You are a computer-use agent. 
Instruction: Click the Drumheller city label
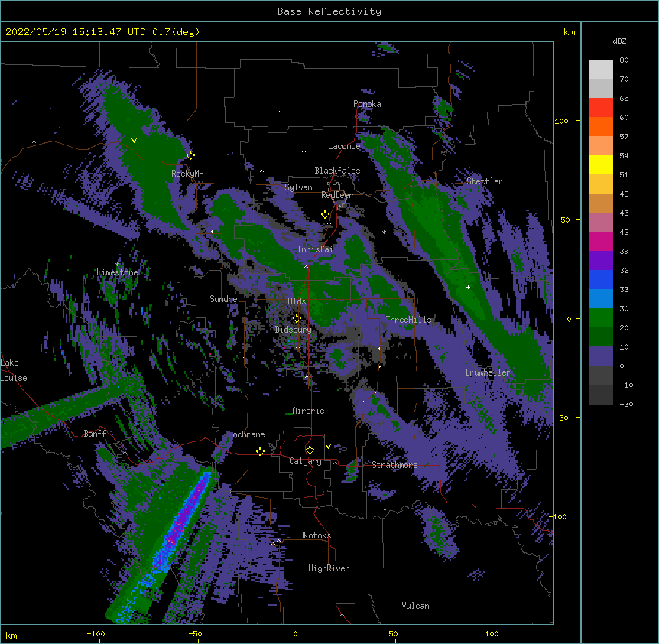(x=488, y=372)
